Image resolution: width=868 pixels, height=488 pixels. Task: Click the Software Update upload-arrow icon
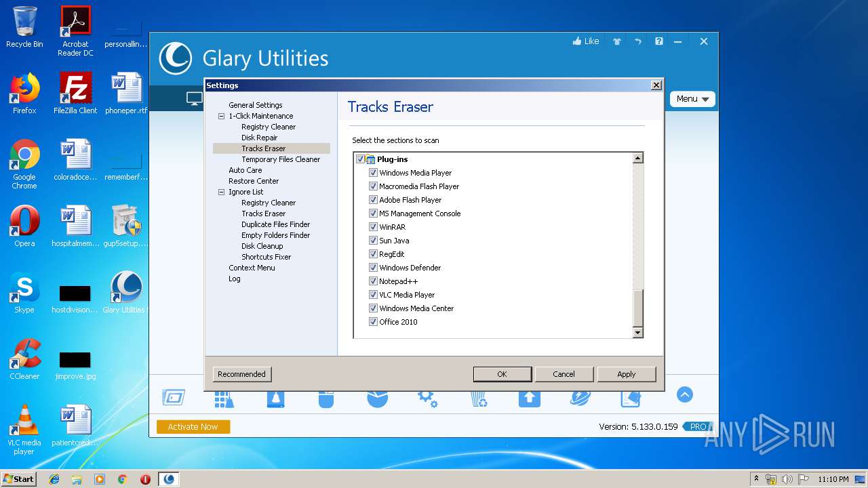(x=530, y=398)
